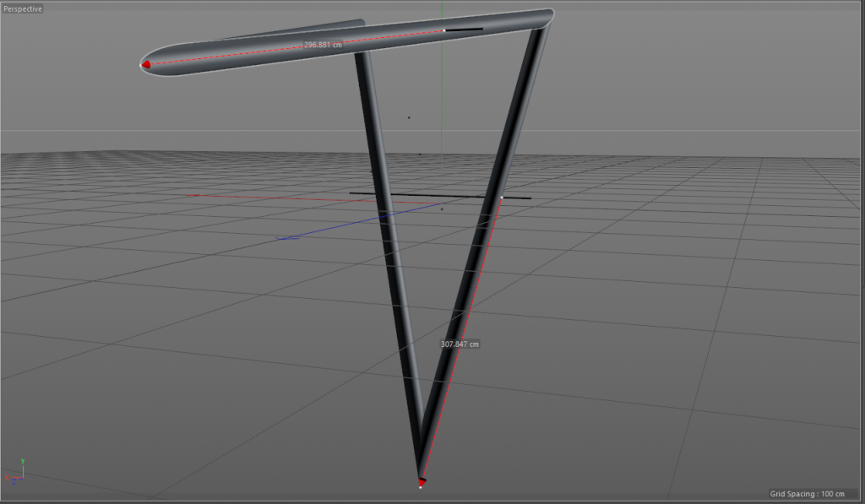Click red arrow handle at horizontal tube's left tip
Image resolution: width=865 pixels, height=504 pixels.
tap(146, 64)
